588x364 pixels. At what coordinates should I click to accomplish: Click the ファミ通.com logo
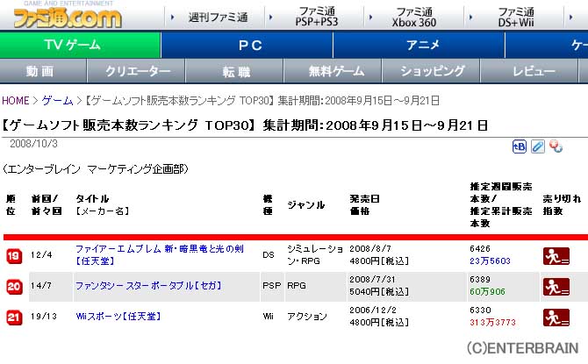pyautogui.click(x=68, y=18)
